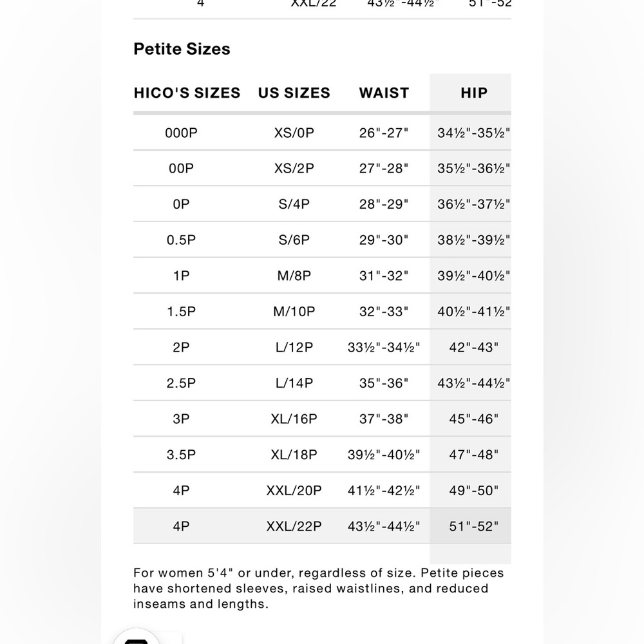
Task: Click the HIP column header
Action: click(x=474, y=93)
